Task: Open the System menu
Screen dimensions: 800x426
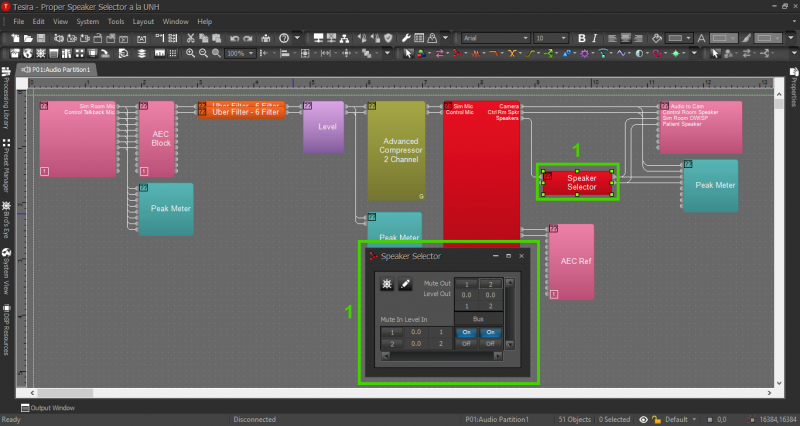Action: 88,21
